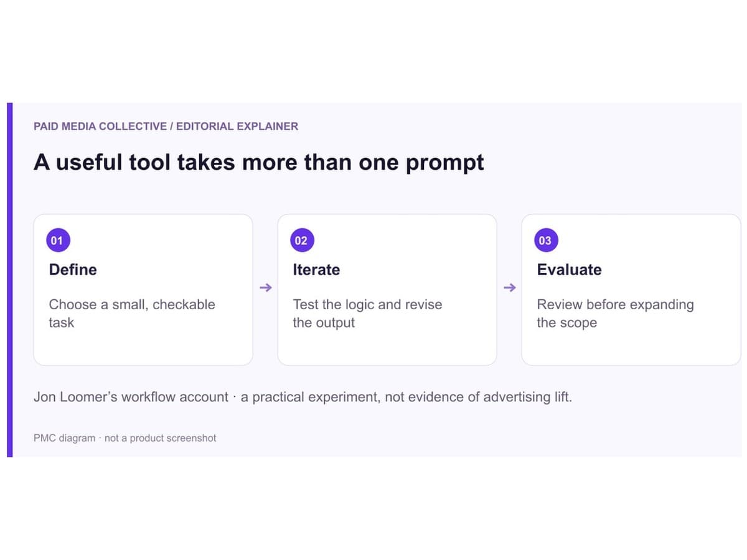Screen dimensions: 747x560
Task: Click 'PMC diagram · not a product screenshot' footnote
Action: click(x=125, y=438)
